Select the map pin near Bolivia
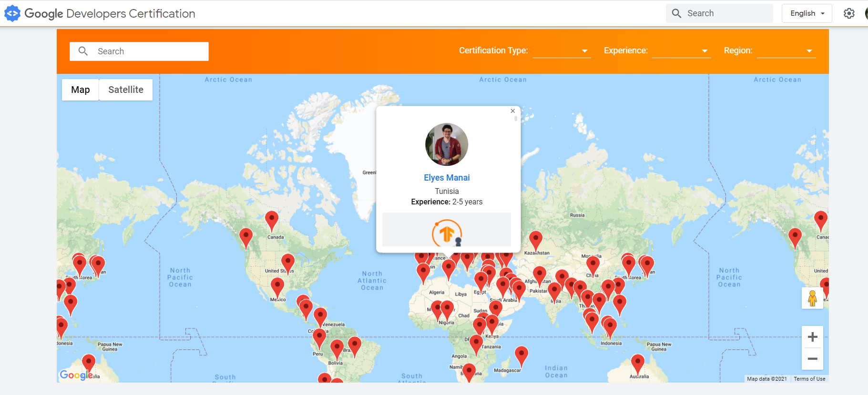Viewport: 868px width, 395px height. coord(337,350)
